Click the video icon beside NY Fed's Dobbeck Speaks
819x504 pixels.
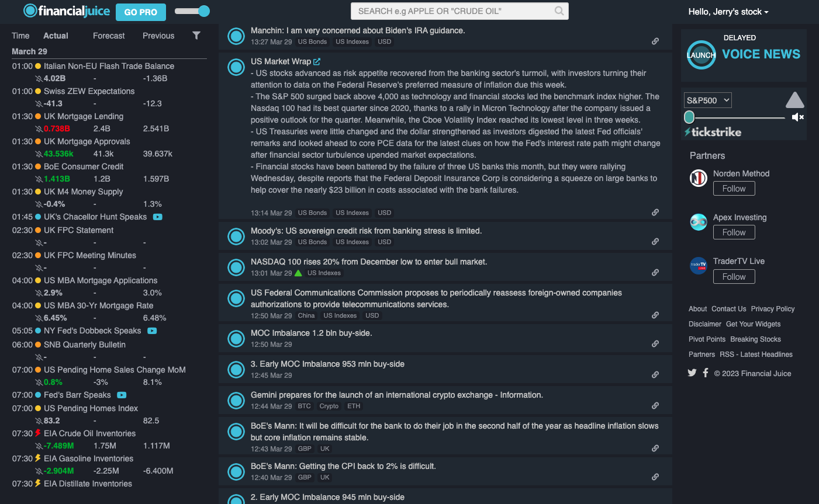click(152, 331)
